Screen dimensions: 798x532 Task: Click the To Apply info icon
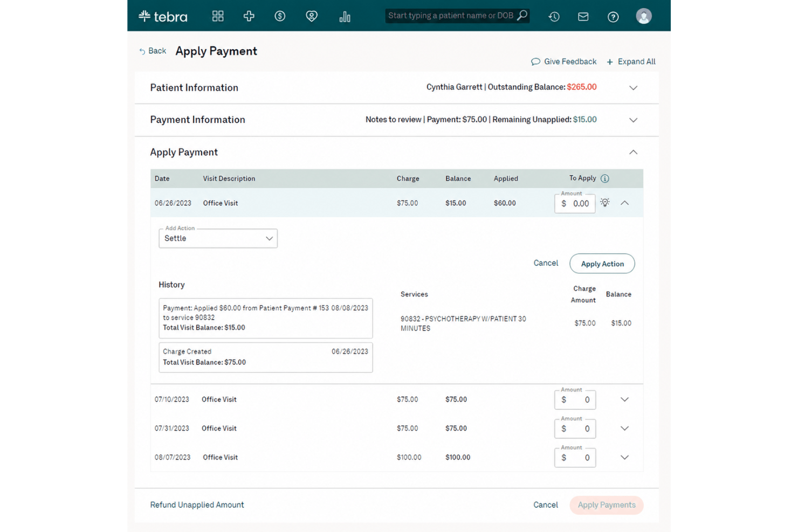pyautogui.click(x=605, y=178)
